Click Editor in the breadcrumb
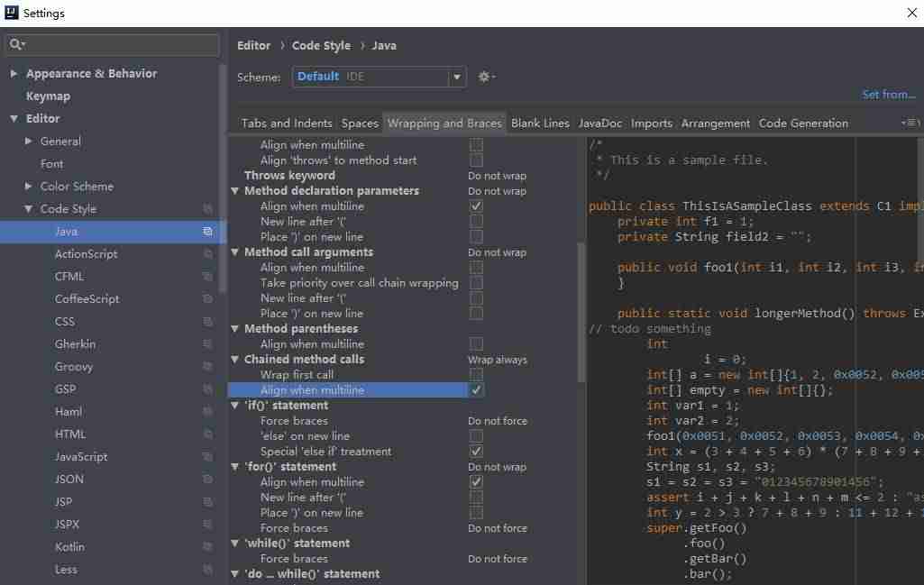924x585 pixels. click(253, 45)
